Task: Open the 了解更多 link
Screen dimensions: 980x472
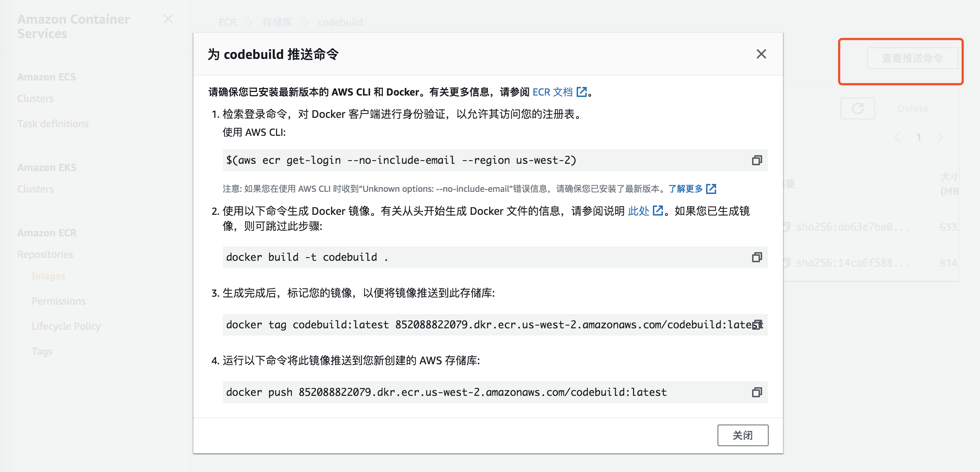Action: (685, 189)
